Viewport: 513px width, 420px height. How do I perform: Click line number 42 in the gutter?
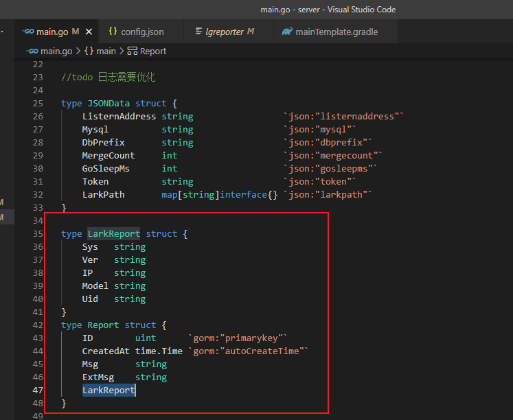click(x=38, y=325)
